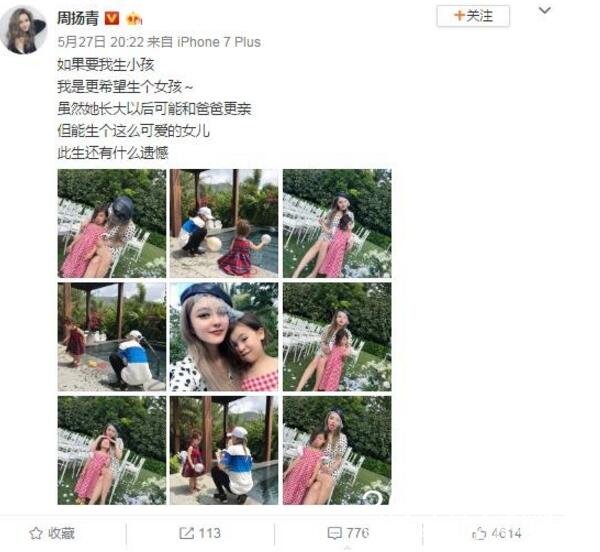Click the orange V verified badge

pyautogui.click(x=112, y=18)
